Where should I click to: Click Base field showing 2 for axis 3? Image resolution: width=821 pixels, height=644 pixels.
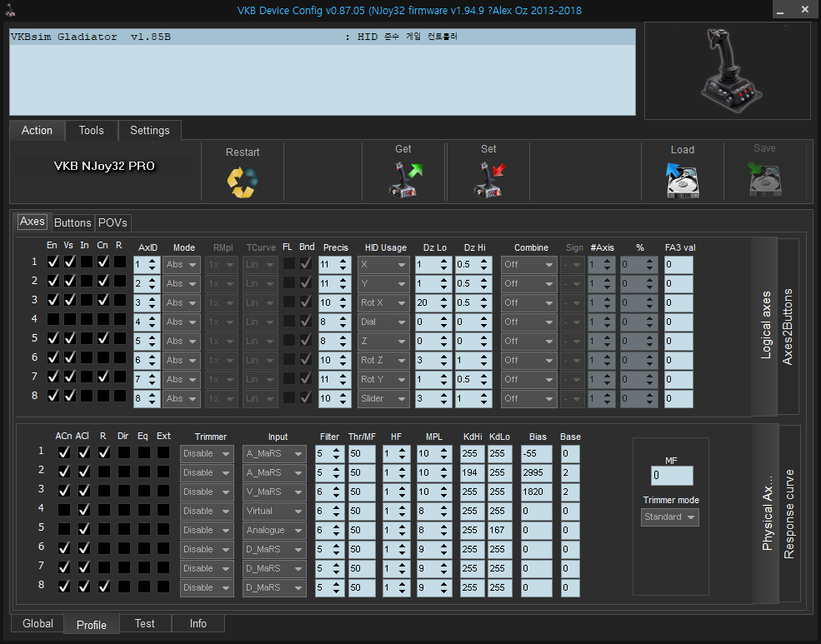569,492
